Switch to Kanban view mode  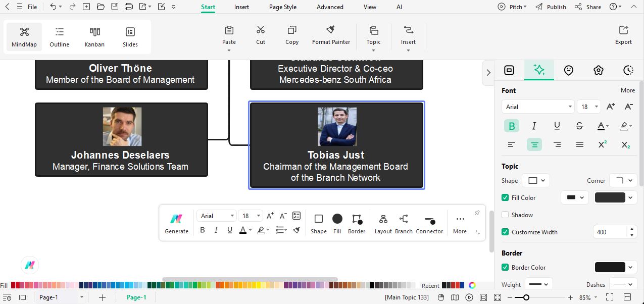(x=94, y=37)
